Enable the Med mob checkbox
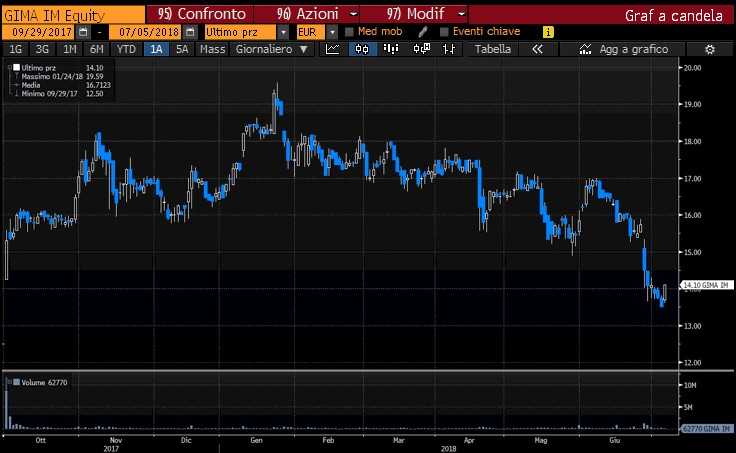This screenshot has width=736, height=453. 349,32
